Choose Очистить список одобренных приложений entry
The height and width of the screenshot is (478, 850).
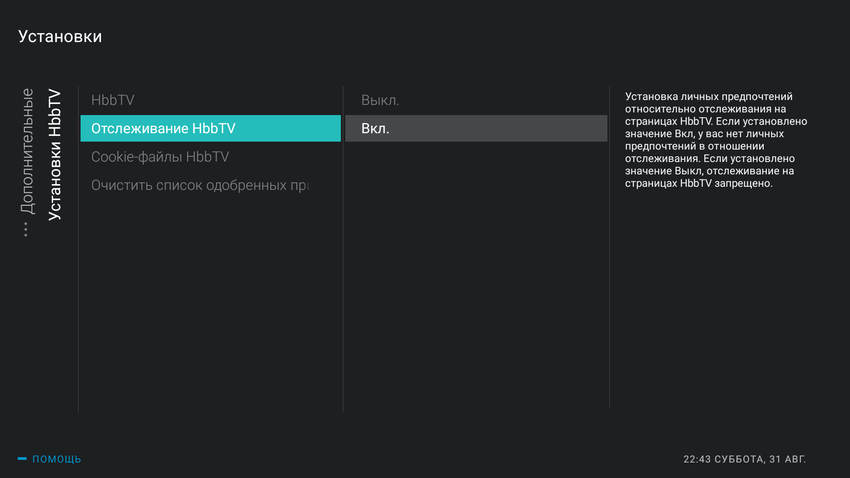[199, 185]
